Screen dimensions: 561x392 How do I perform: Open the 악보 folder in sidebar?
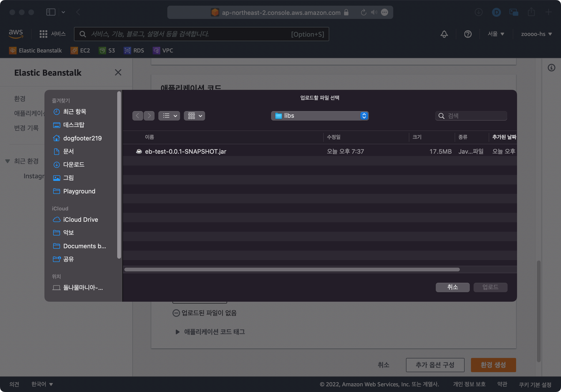click(x=63, y=233)
